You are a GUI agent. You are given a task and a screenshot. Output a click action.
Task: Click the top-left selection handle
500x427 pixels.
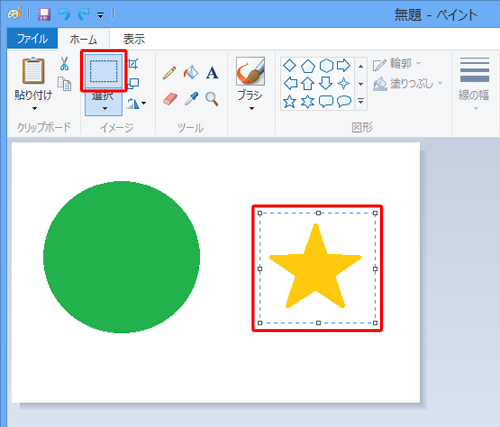point(260,213)
